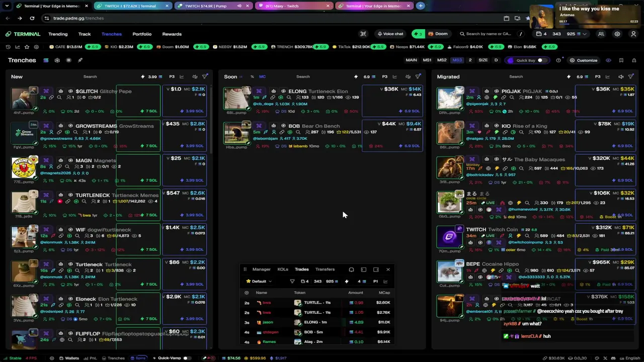Open the star favorites icon in ticker bar

pyautogui.click(x=27, y=47)
